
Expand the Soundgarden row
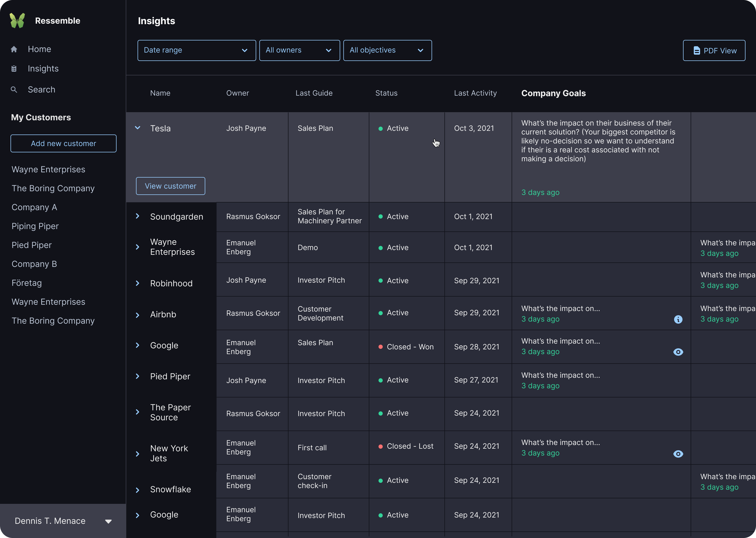[138, 216]
